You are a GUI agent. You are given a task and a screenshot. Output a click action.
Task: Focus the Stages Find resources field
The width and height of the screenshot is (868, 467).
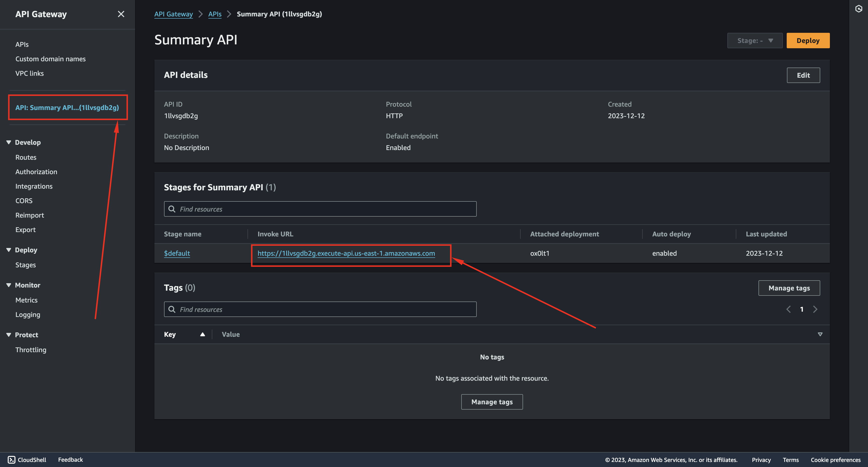tap(320, 209)
